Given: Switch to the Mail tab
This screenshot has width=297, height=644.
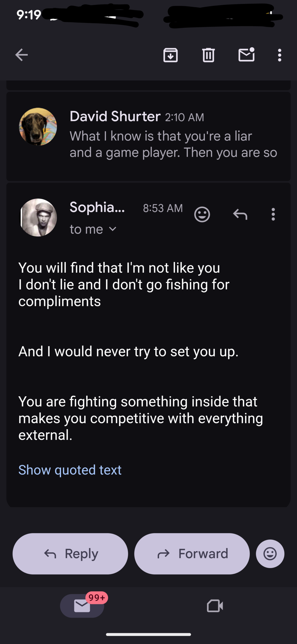Looking at the screenshot, I should tap(82, 606).
